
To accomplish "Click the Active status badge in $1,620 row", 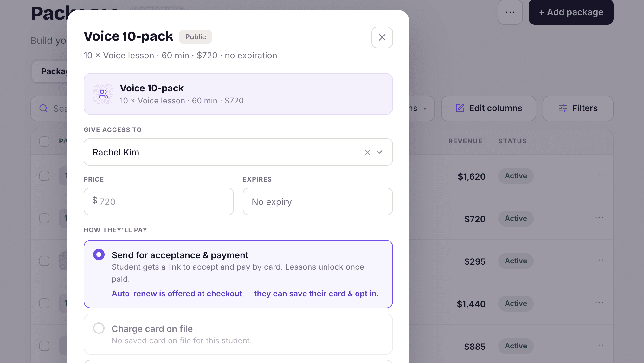I will coord(516,176).
